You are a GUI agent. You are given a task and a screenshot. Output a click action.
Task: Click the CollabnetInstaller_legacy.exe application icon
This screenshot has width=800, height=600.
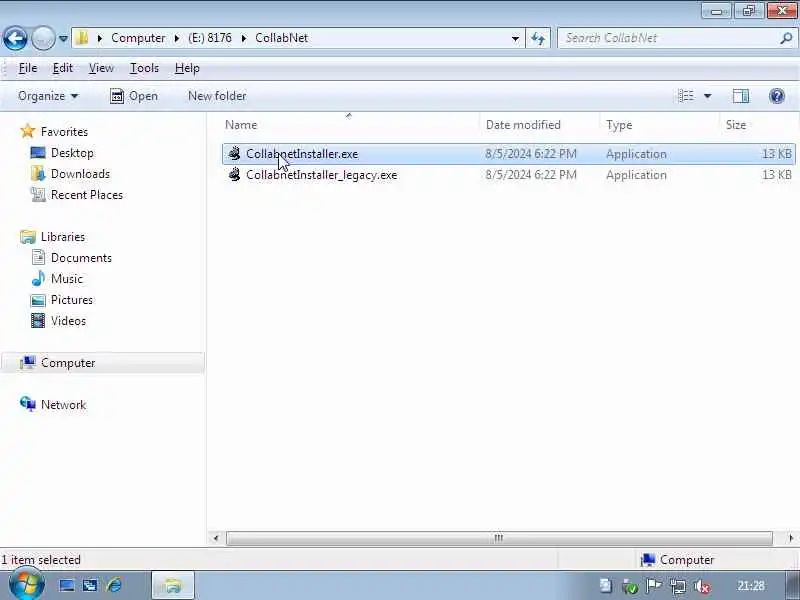(x=234, y=174)
